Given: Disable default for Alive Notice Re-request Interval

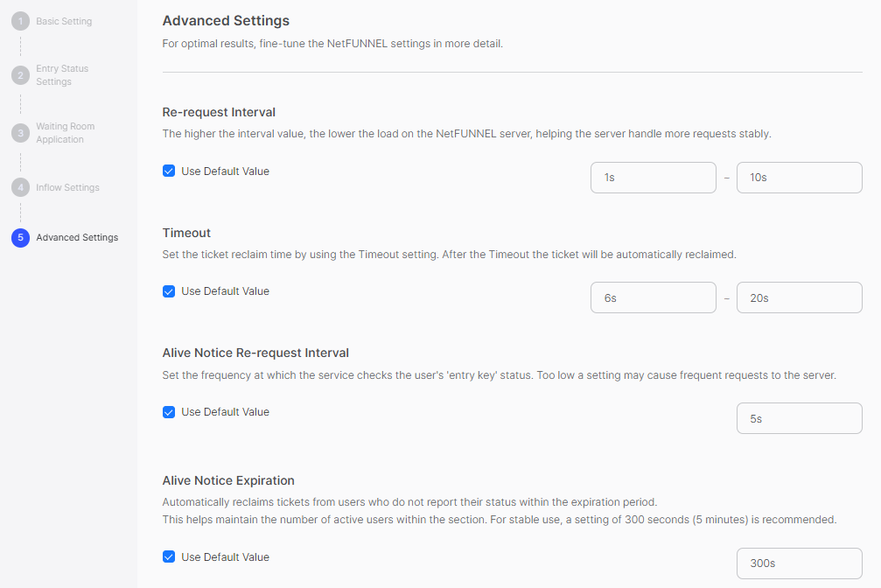Looking at the screenshot, I should 169,412.
